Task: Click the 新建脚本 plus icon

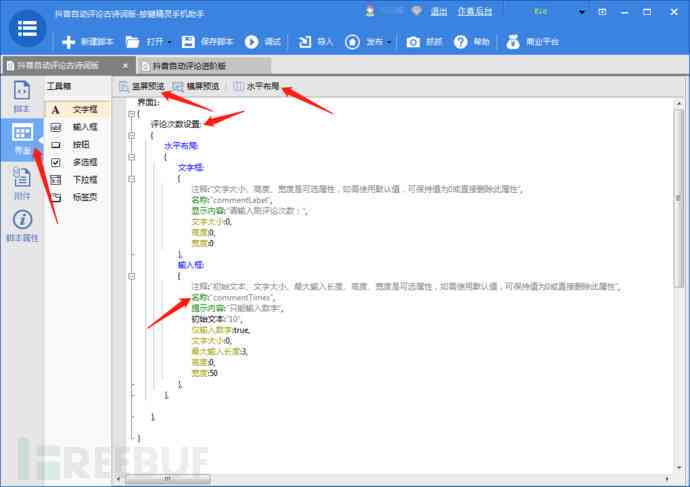Action: [68, 42]
